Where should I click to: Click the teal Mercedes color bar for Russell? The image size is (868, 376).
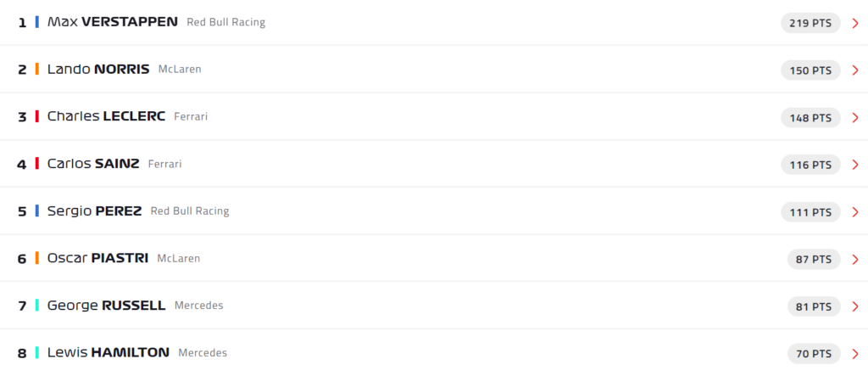pos(37,306)
